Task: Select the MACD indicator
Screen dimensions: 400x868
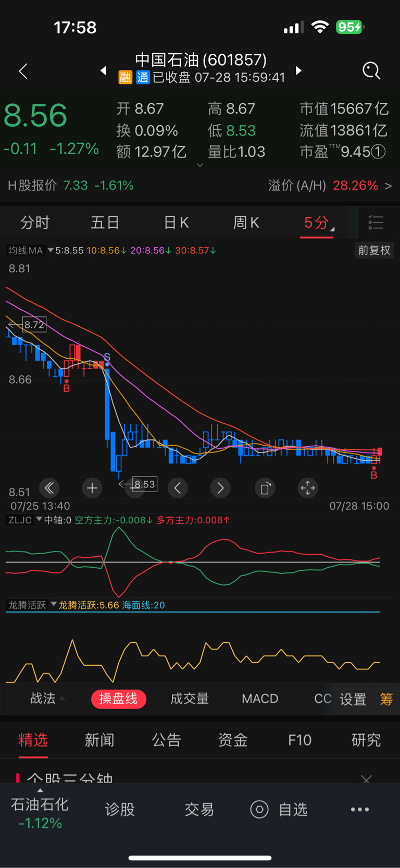Action: [x=260, y=699]
